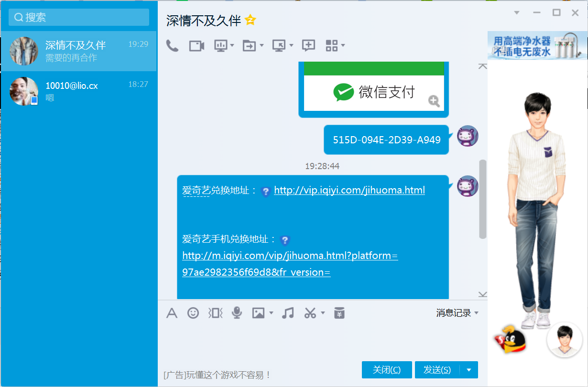Viewport: 588px width, 387px height.
Task: Maximize the chat window
Action: pyautogui.click(x=556, y=12)
